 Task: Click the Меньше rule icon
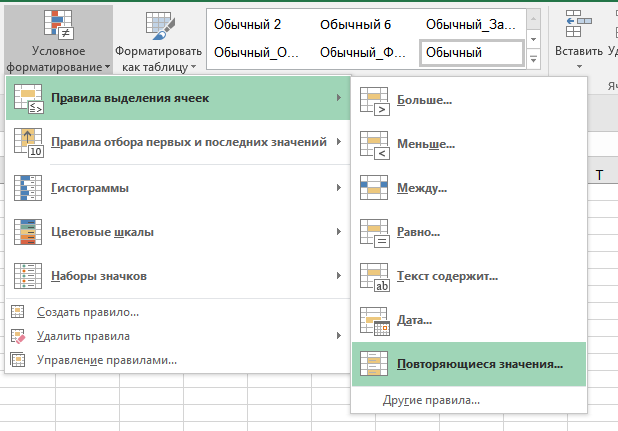coord(373,144)
